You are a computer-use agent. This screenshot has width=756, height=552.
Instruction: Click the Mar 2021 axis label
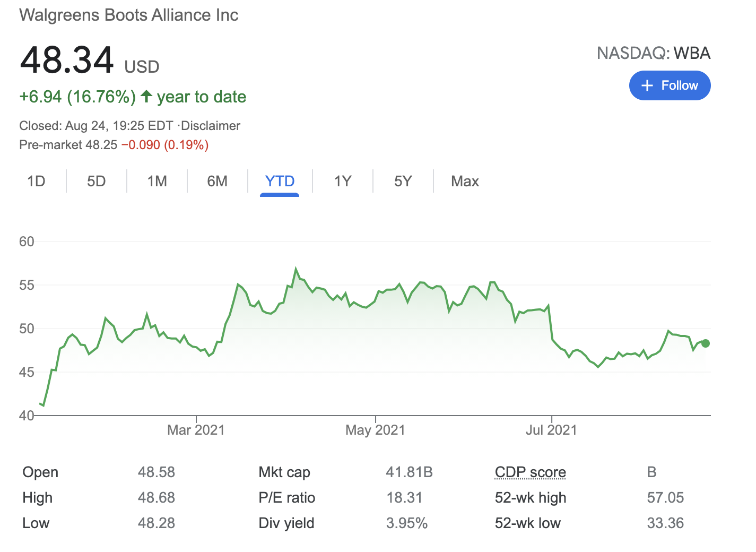pyautogui.click(x=196, y=430)
